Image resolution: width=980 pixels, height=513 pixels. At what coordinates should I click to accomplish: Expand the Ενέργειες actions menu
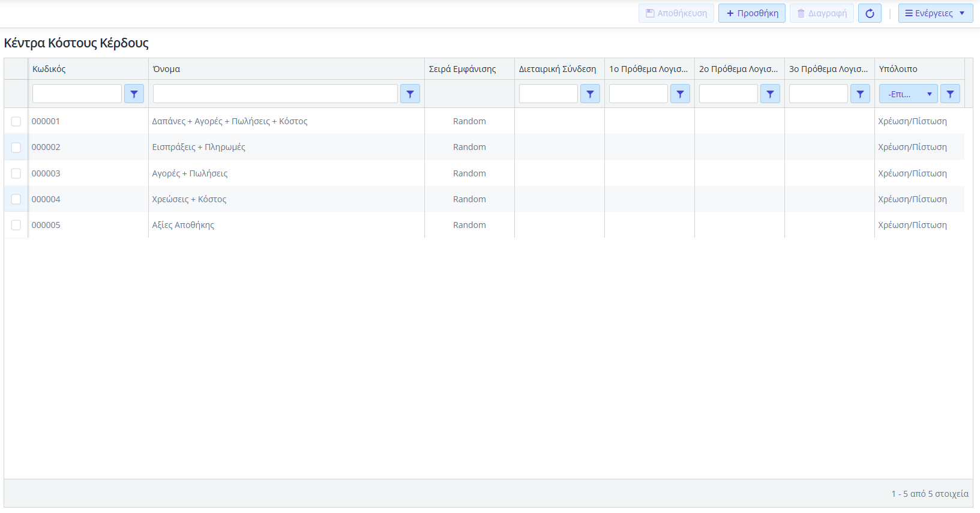pos(935,13)
